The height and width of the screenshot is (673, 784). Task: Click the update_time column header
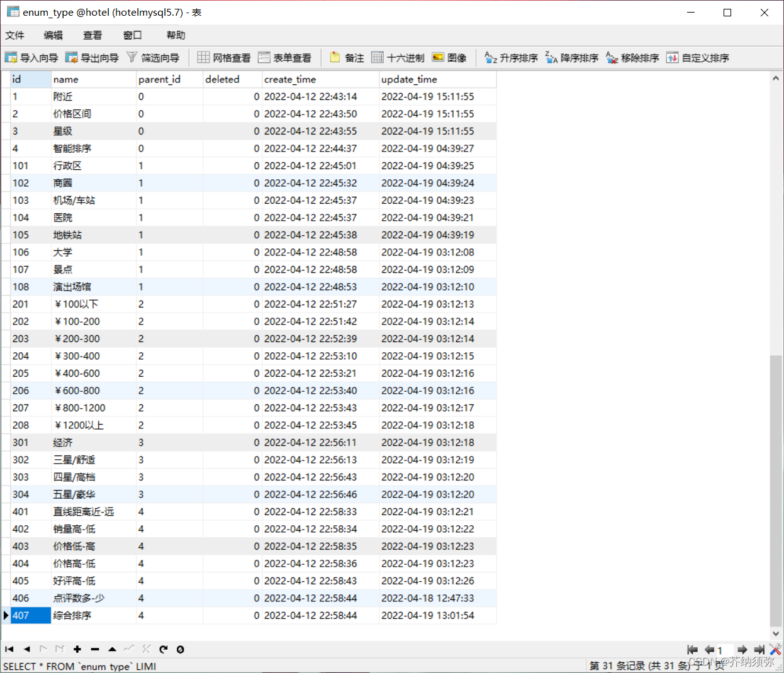coord(438,79)
